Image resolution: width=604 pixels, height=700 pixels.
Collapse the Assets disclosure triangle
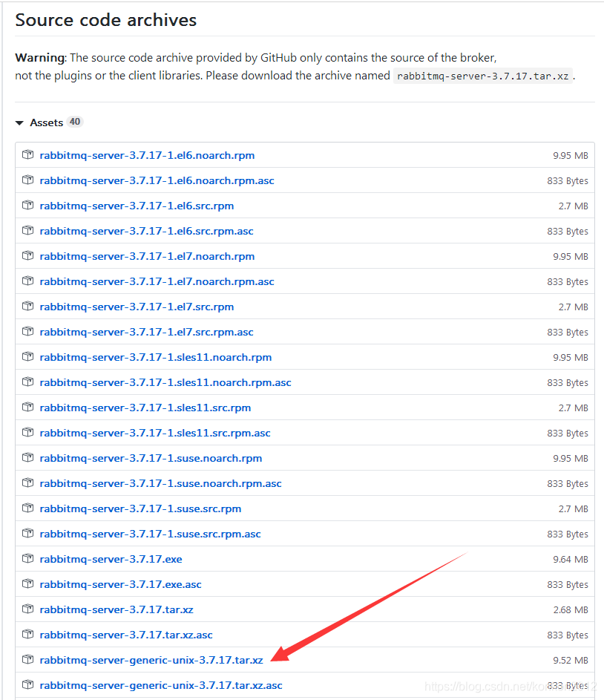[x=19, y=122]
